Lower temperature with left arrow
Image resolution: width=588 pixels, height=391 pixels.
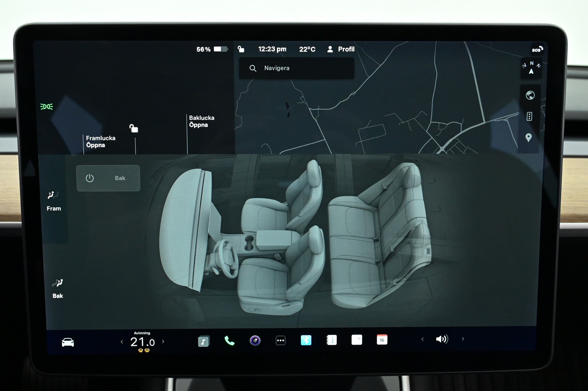click(x=122, y=342)
